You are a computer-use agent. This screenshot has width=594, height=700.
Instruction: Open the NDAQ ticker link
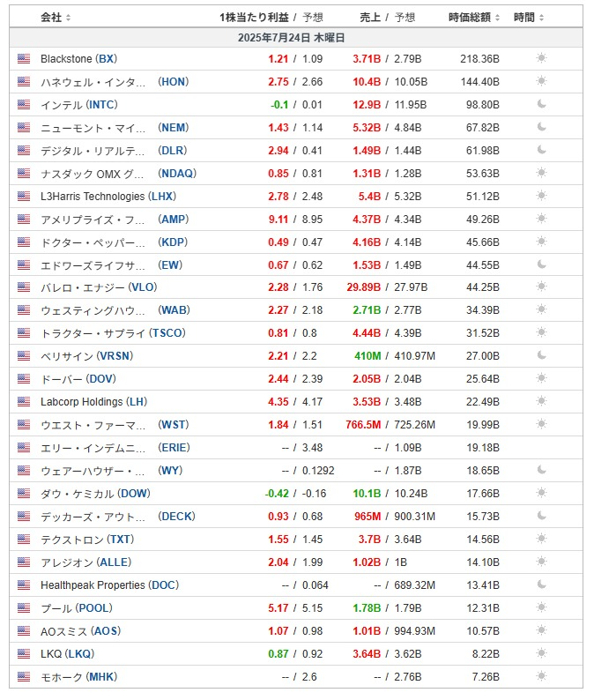(177, 173)
